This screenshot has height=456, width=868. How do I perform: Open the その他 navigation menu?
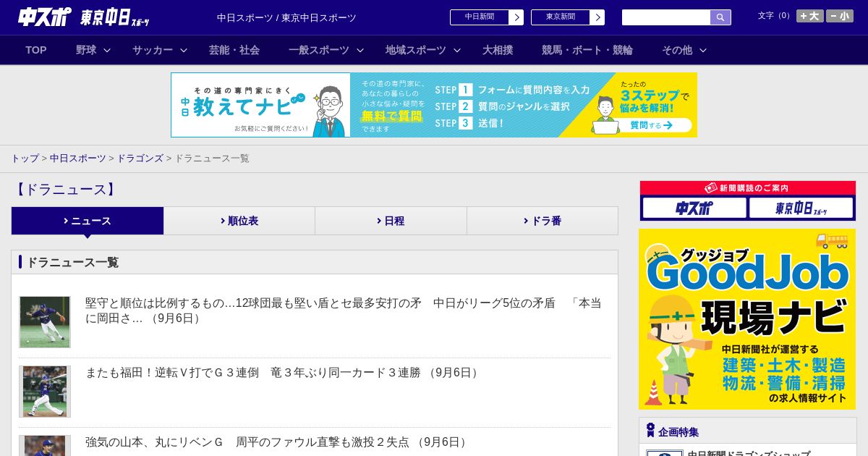coord(677,50)
